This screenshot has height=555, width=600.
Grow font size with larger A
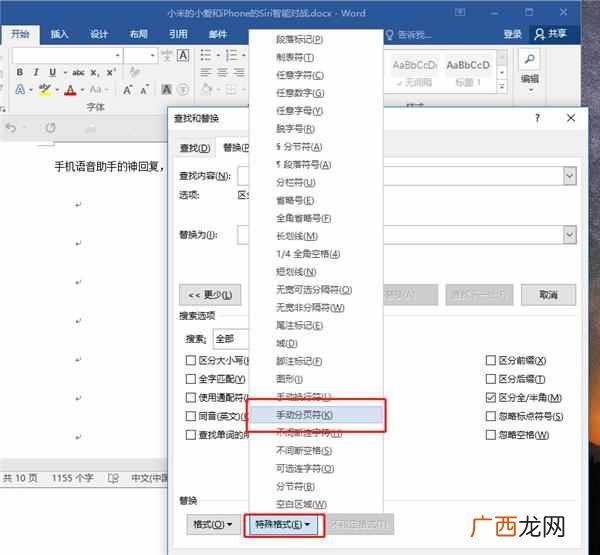[128, 90]
